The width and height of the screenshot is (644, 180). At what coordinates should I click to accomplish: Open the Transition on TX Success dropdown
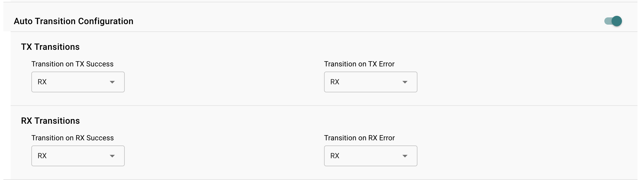tap(78, 82)
